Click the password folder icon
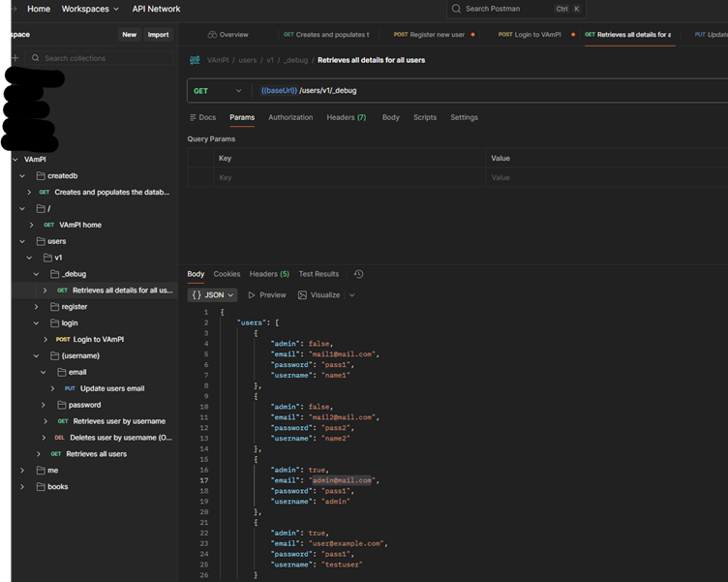728x582 pixels. pyautogui.click(x=62, y=405)
